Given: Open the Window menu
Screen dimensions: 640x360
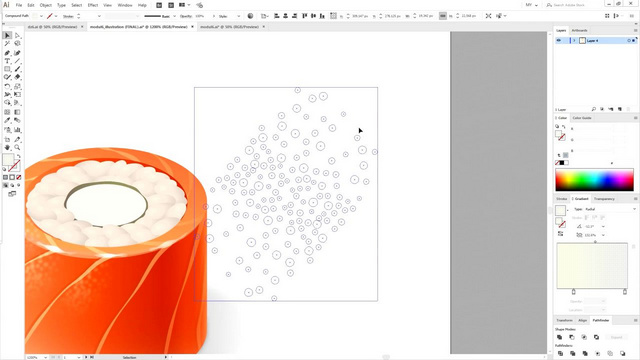Looking at the screenshot, I should 125,5.
